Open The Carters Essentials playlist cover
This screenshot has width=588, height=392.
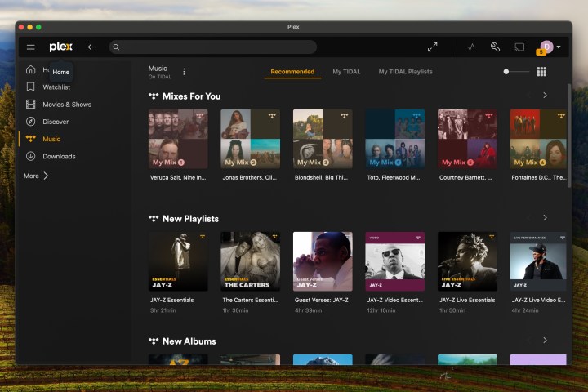click(x=250, y=261)
